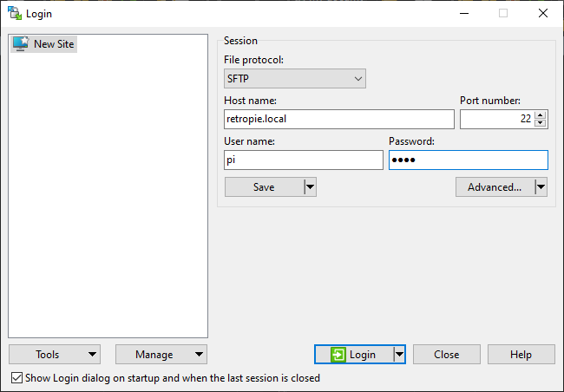Open Help for the login dialog
This screenshot has width=564, height=392.
[x=521, y=354]
